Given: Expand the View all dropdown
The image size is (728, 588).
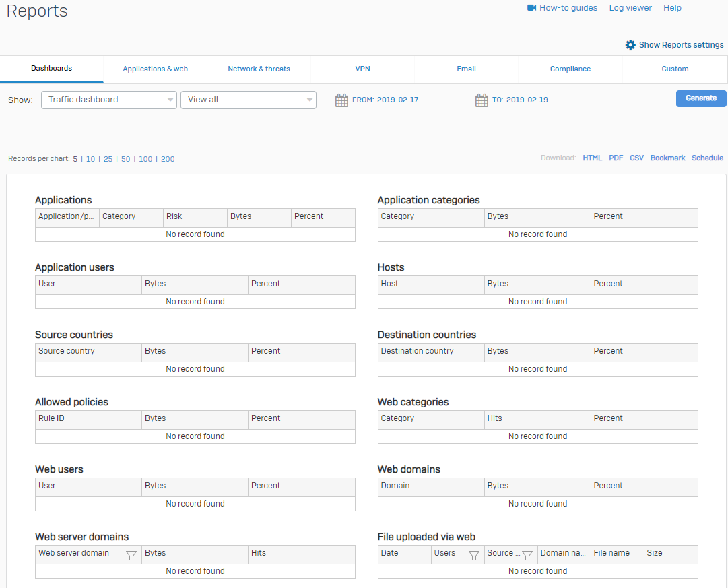Looking at the screenshot, I should (x=248, y=100).
